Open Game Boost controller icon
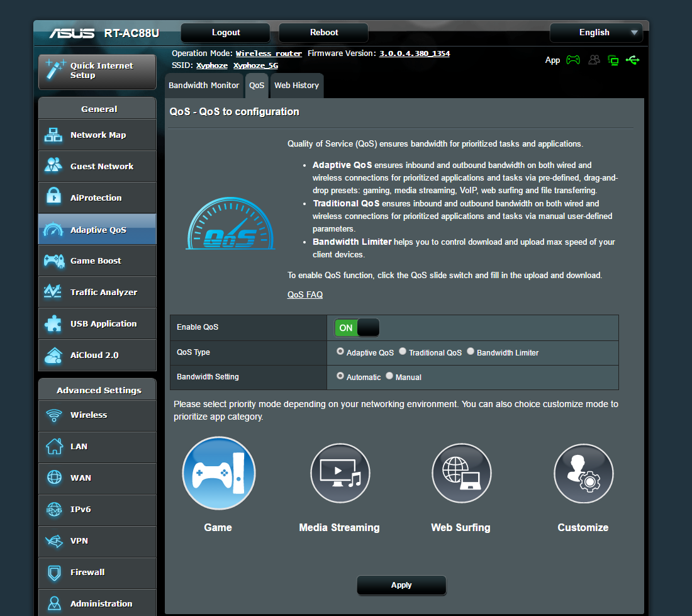This screenshot has width=692, height=616. coord(54,260)
